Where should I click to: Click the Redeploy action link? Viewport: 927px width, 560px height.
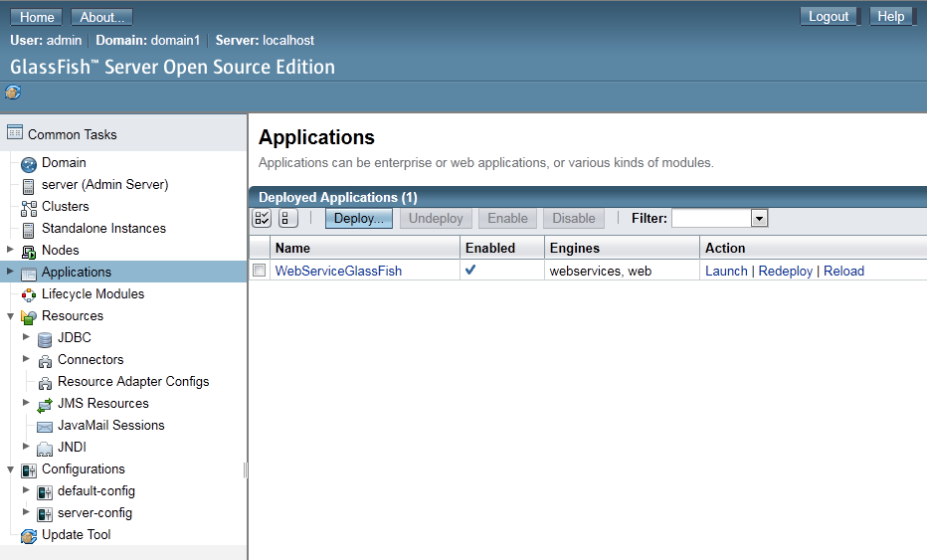coord(785,271)
